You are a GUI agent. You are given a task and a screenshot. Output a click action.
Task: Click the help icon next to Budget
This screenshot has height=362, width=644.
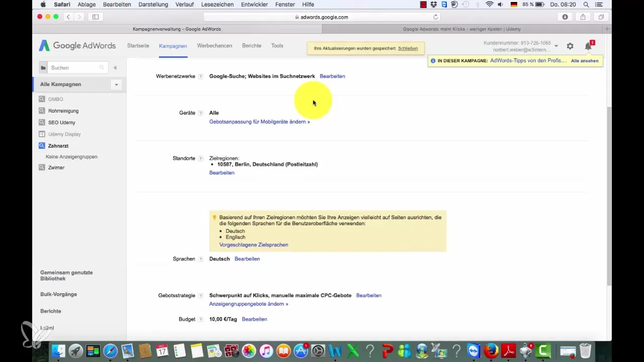pos(201,319)
